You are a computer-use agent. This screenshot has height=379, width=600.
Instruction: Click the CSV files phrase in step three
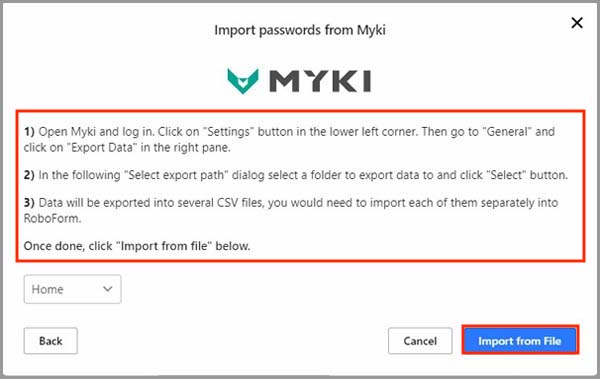(x=240, y=203)
